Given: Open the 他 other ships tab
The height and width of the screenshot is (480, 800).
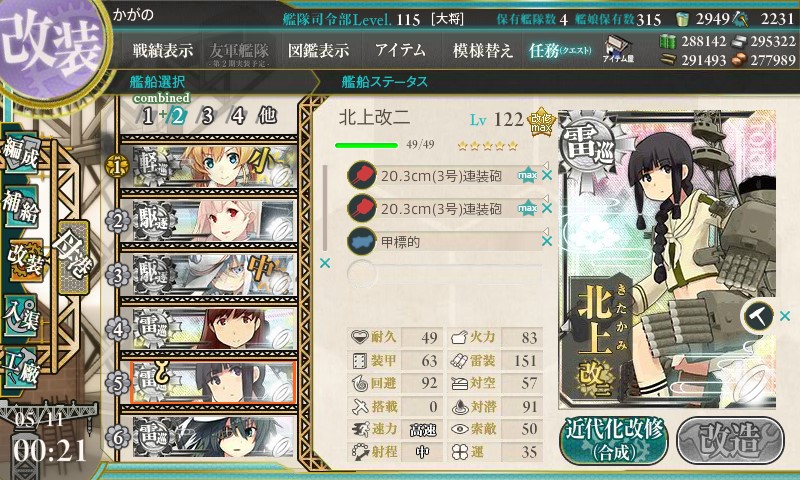Looking at the screenshot, I should coord(267,116).
